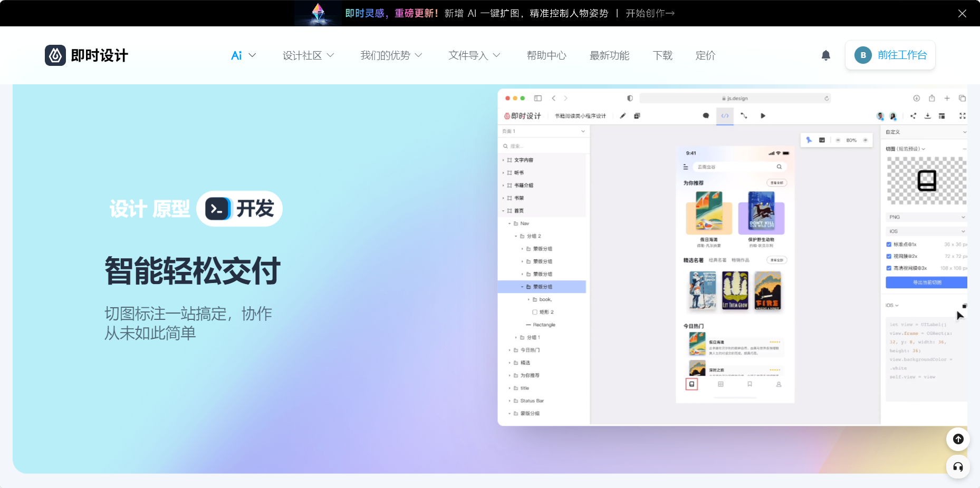Open the notification bell
This screenshot has height=488, width=980.
(826, 55)
